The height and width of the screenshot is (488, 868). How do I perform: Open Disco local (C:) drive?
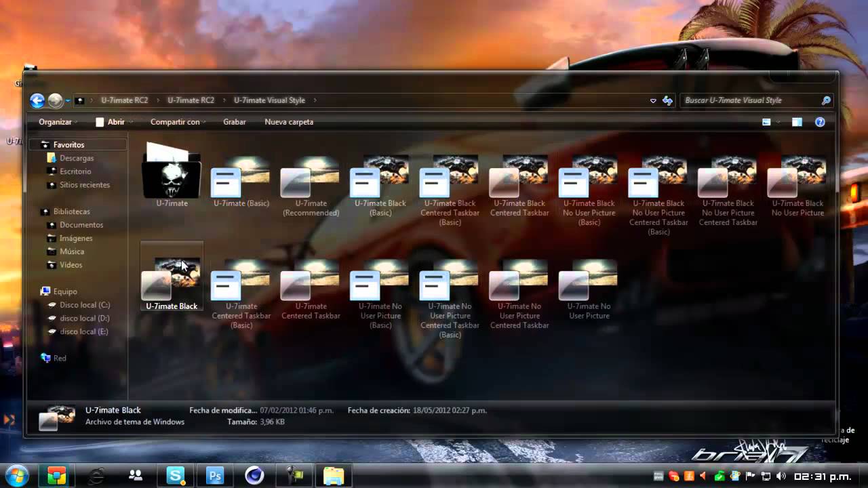point(84,305)
